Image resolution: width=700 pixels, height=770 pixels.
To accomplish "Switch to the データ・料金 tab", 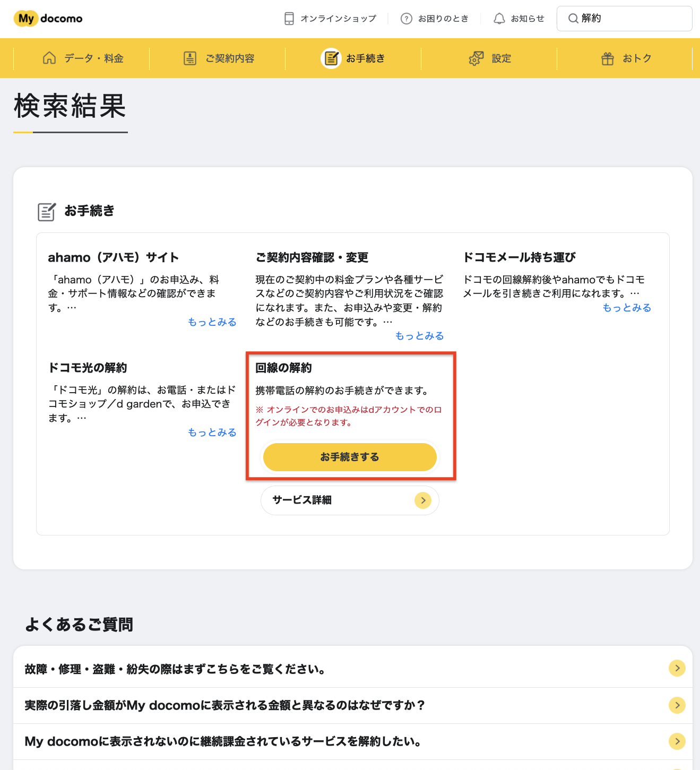I will click(82, 58).
